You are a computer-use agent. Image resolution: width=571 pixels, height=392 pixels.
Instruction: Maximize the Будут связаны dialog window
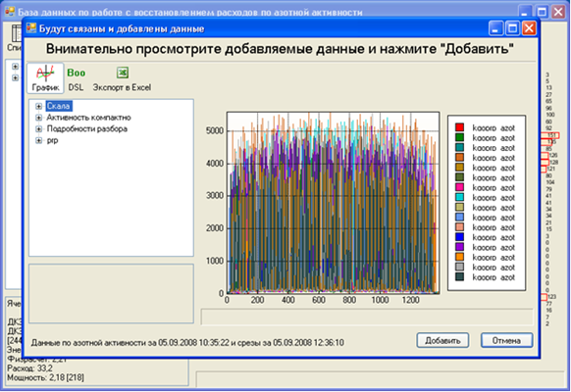pyautogui.click(x=513, y=28)
